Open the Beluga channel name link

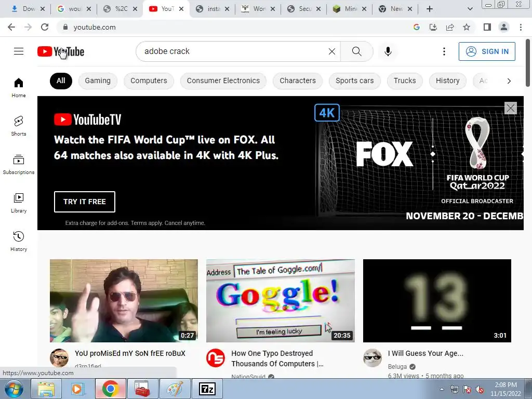click(x=397, y=367)
